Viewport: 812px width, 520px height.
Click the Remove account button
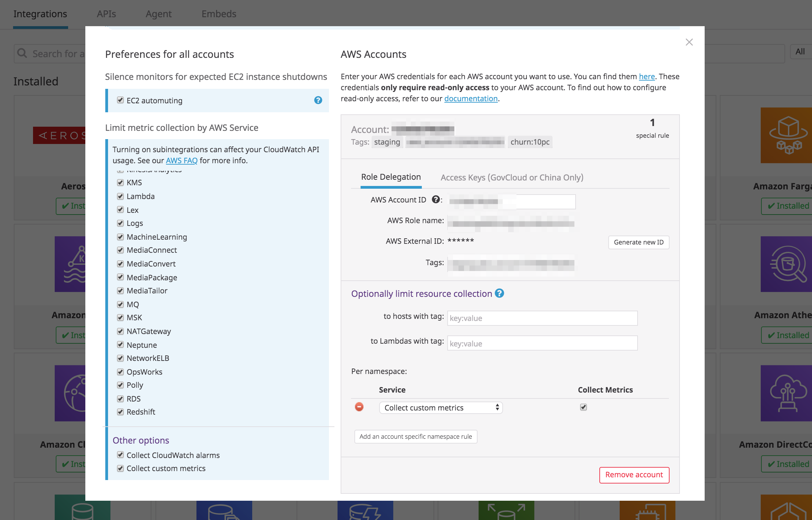pos(634,475)
